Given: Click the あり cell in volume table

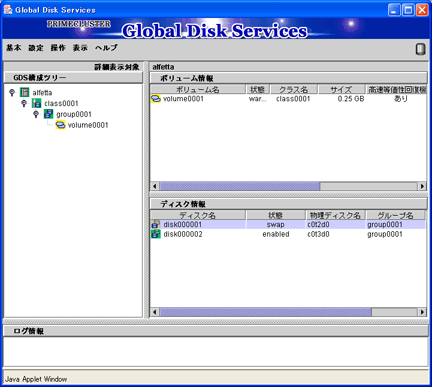Looking at the screenshot, I should [401, 99].
